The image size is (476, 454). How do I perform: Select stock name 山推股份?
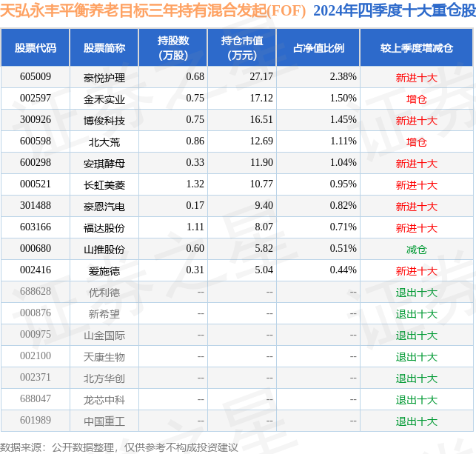pyautogui.click(x=104, y=250)
